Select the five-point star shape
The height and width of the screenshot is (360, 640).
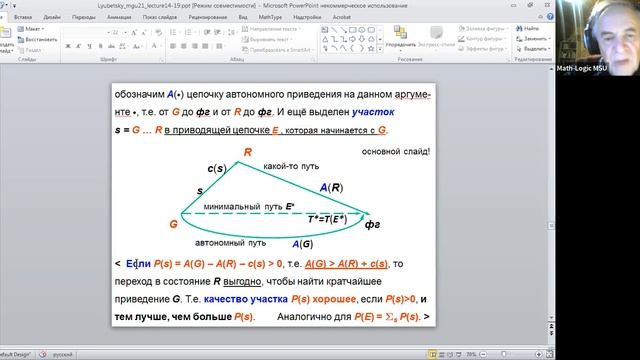point(371,49)
